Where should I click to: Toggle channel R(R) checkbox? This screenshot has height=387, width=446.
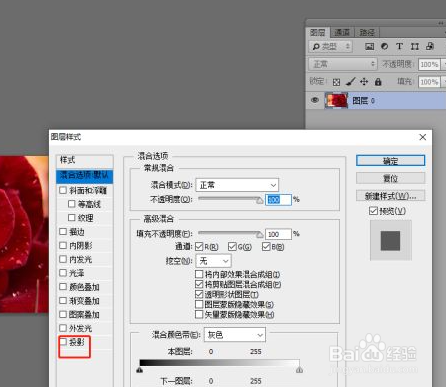pos(199,247)
